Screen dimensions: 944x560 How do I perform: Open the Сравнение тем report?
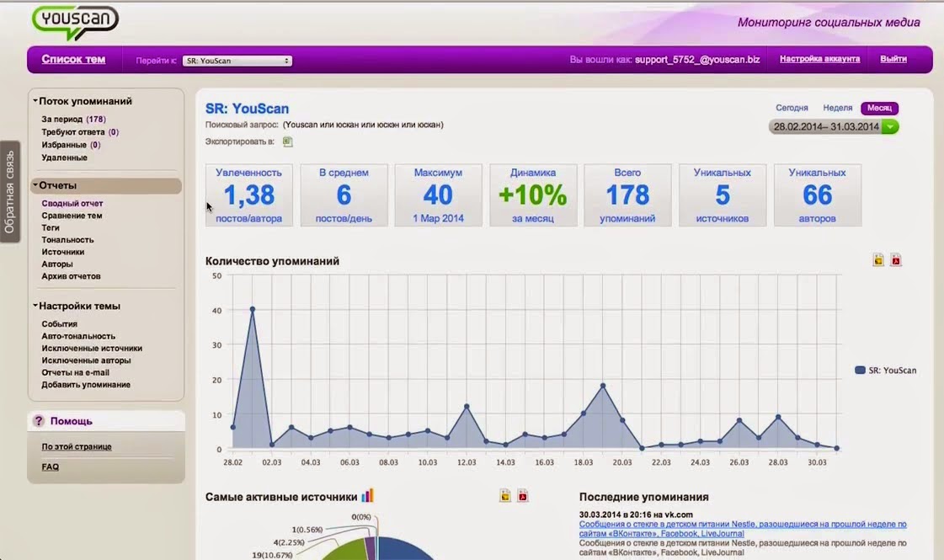(x=72, y=216)
